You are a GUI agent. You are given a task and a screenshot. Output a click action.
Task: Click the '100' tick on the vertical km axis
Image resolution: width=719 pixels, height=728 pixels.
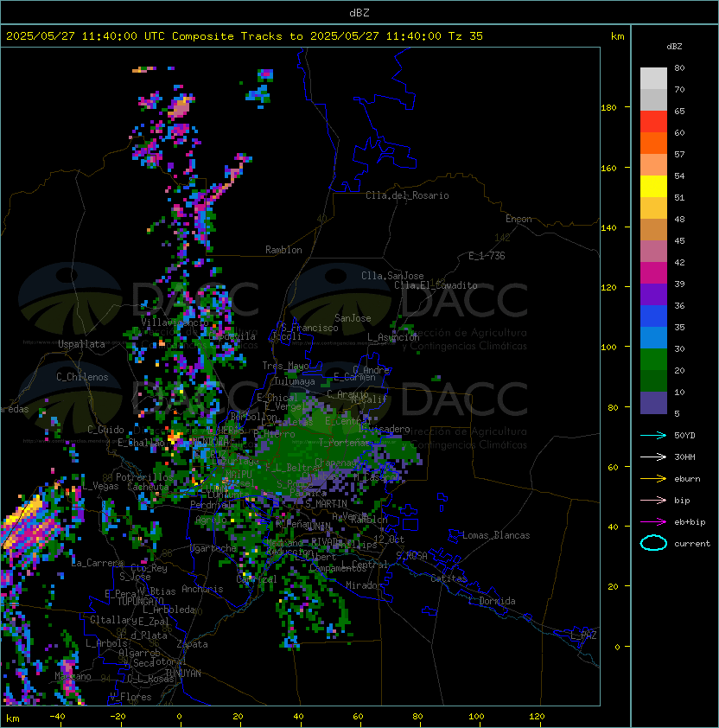tap(608, 347)
